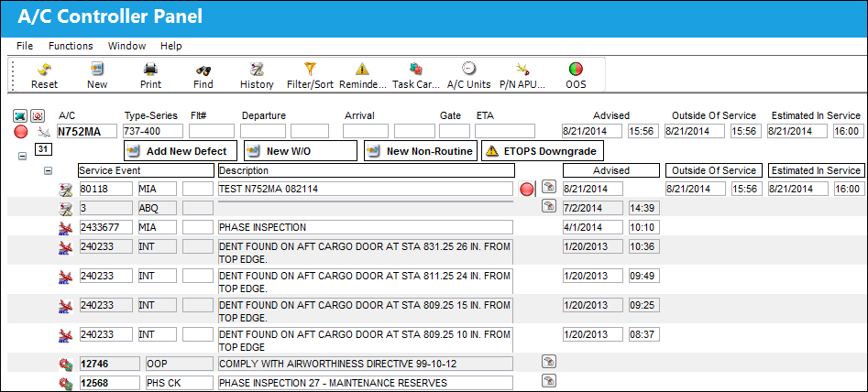Click the Print toolbar icon
Screen dimensions: 868x392
tap(150, 69)
